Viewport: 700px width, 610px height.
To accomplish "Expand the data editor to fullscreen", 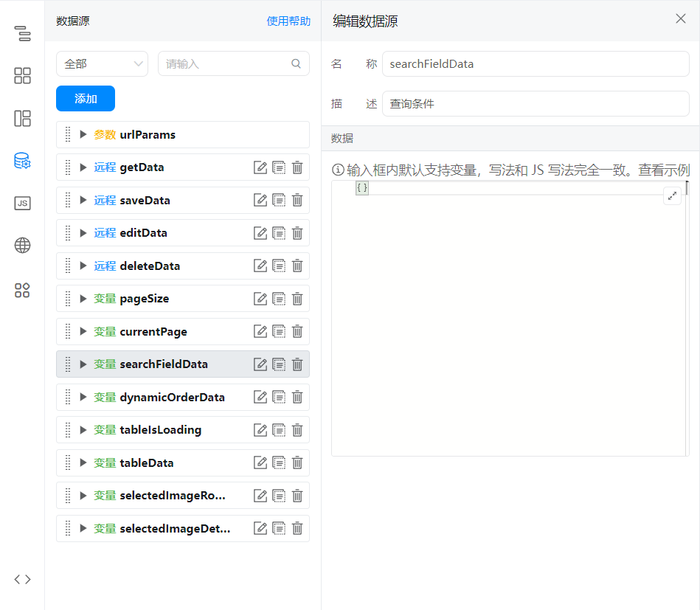I will pyautogui.click(x=672, y=195).
